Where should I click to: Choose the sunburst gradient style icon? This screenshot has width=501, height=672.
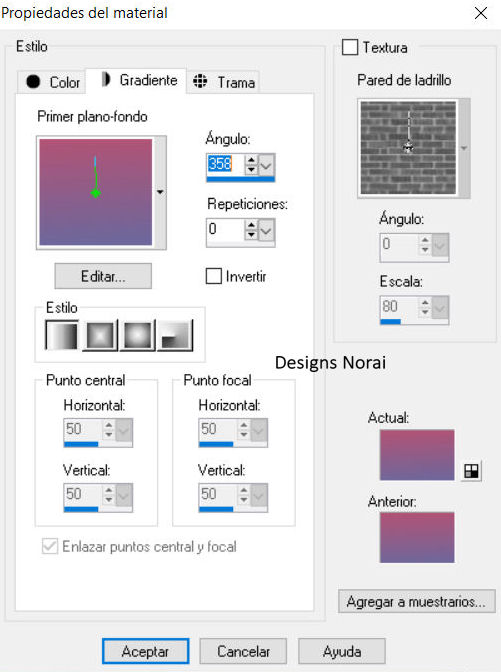[138, 335]
